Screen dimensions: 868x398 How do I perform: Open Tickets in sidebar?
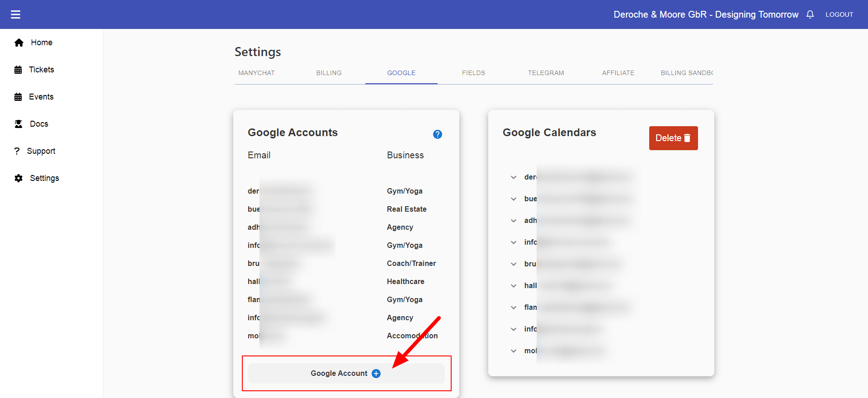click(42, 70)
